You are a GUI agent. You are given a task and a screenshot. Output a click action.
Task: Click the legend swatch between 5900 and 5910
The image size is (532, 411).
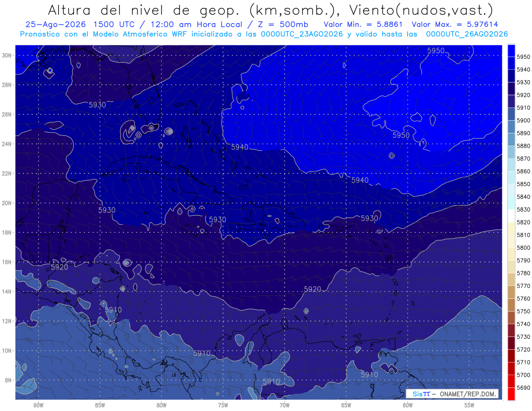pos(511,114)
